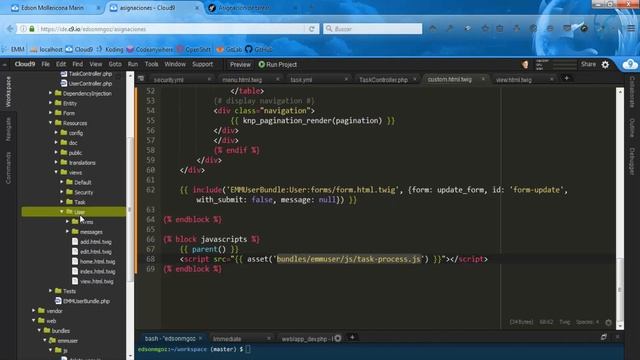Maximize the terminal panel icon
Screen dimensions: 640x360
coord(604,337)
